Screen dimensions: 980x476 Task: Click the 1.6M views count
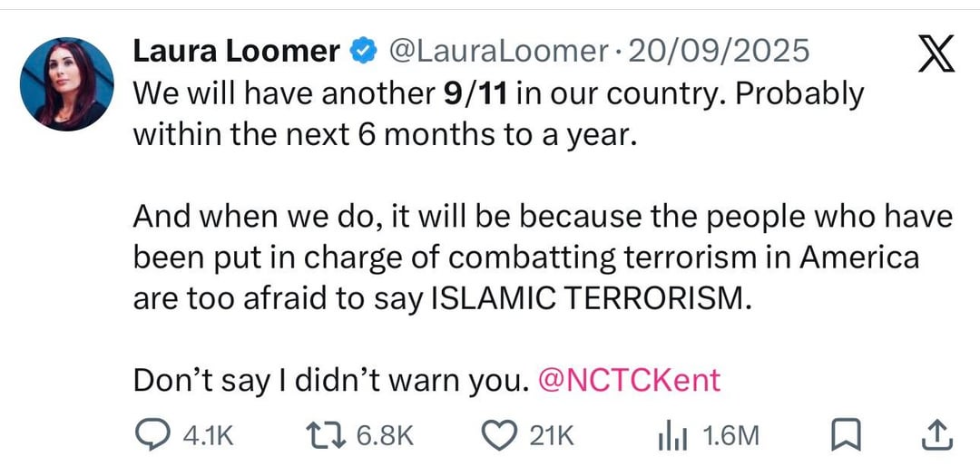(730, 436)
